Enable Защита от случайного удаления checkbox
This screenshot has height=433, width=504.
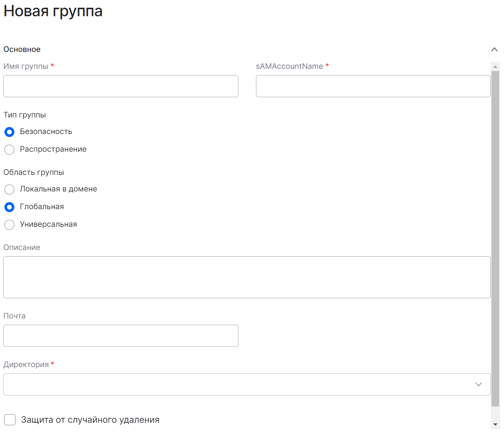(10, 420)
